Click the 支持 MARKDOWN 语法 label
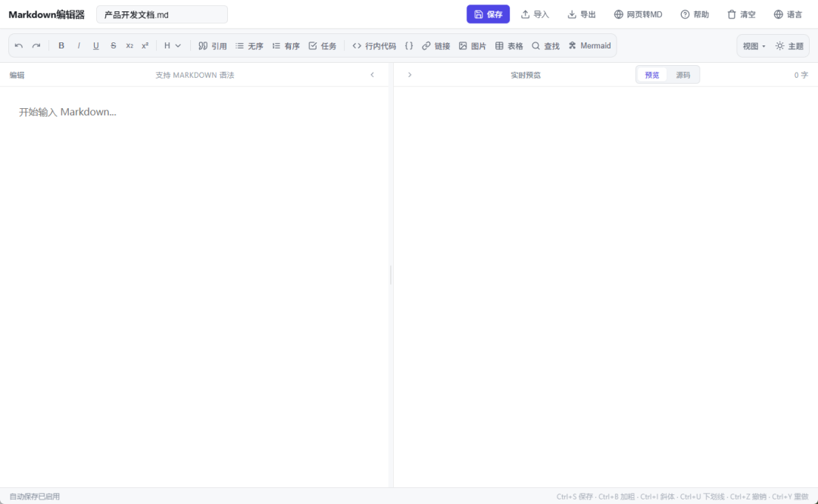The height and width of the screenshot is (504, 818). point(195,75)
